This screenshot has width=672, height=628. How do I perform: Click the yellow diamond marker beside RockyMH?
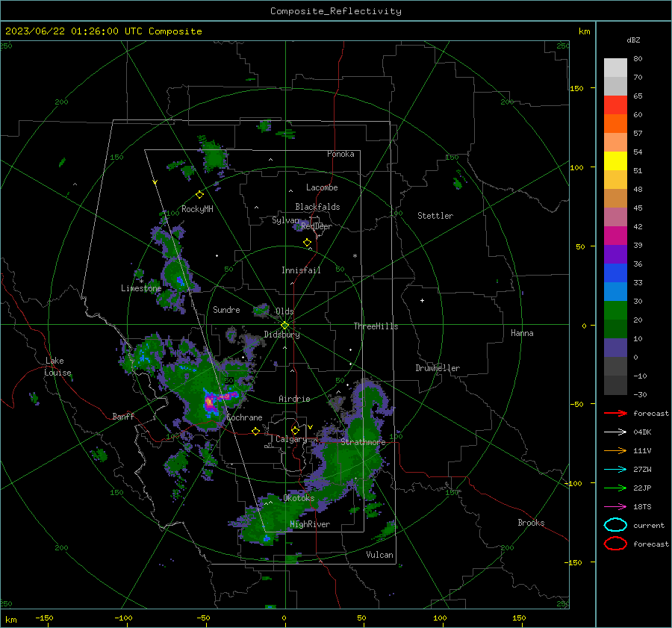(199, 195)
